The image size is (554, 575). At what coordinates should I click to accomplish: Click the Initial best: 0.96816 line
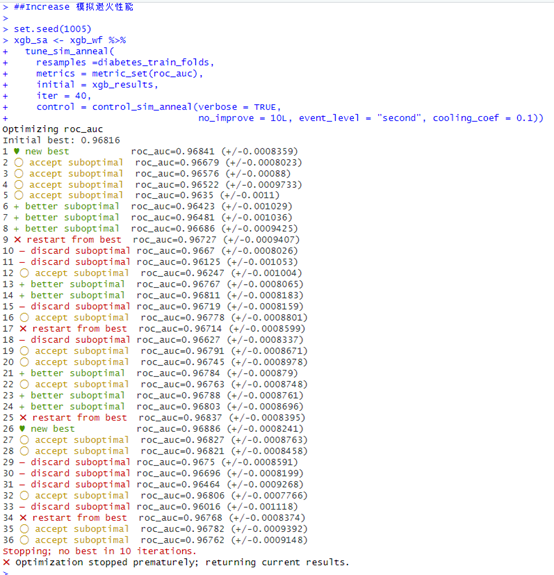pos(61,140)
